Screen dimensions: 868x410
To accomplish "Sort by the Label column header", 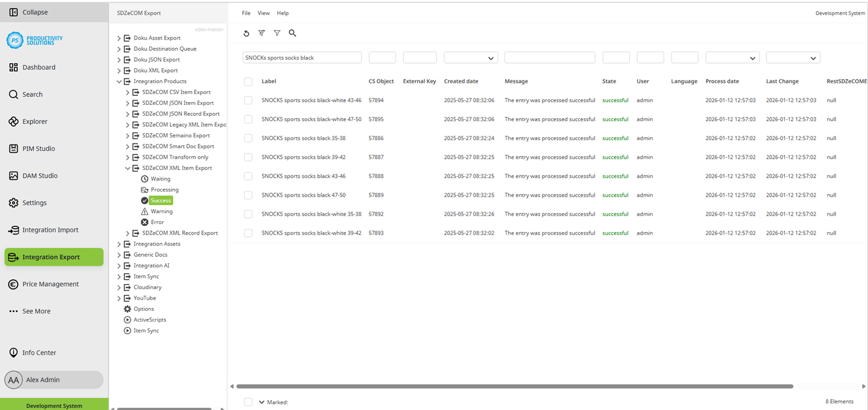I will click(x=269, y=81).
